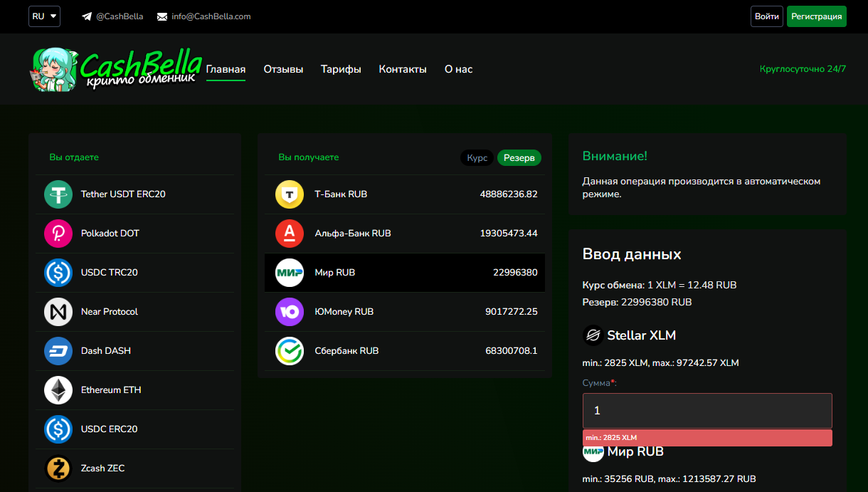Click the Регистрация button
The width and height of the screenshot is (868, 492).
(816, 16)
